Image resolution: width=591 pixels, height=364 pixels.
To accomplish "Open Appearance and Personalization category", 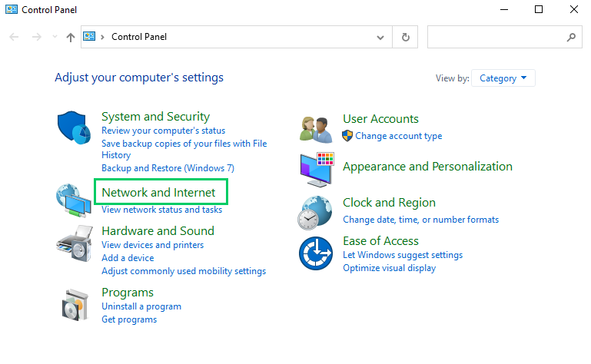I will tap(427, 166).
